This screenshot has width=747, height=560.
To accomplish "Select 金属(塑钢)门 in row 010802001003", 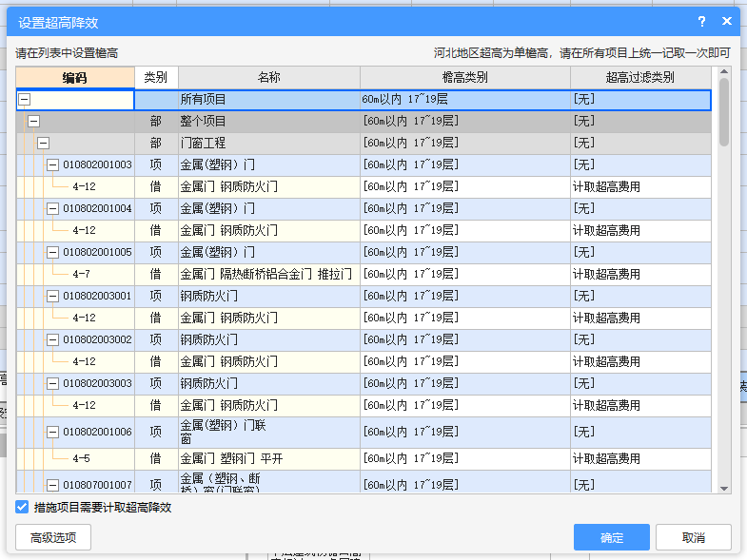I will 269,164.
